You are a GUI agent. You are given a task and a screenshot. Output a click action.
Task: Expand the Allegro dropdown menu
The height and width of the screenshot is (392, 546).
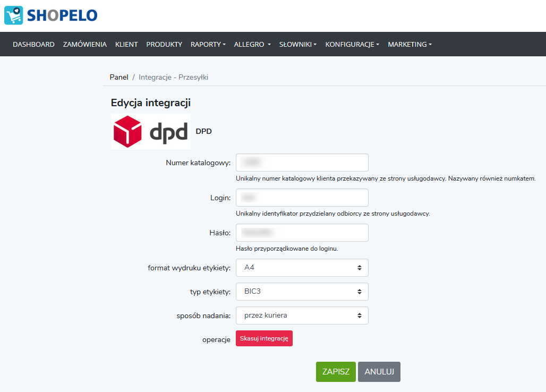252,45
